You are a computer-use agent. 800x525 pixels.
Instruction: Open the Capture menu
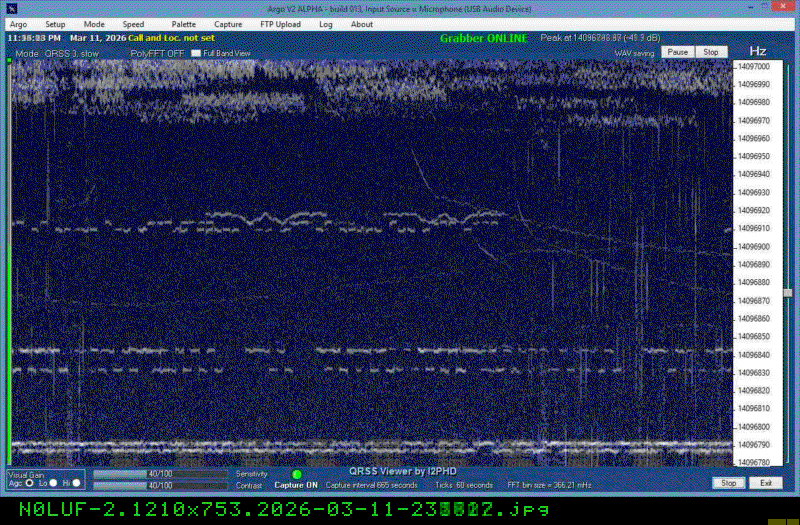pos(228,24)
